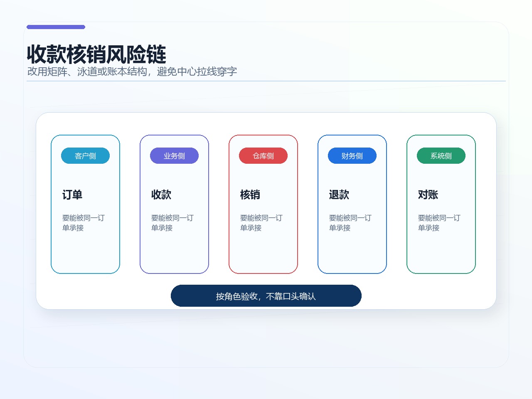532x399 pixels.
Task: Click the subtitle starting with 改用矩阵
Action: point(132,71)
